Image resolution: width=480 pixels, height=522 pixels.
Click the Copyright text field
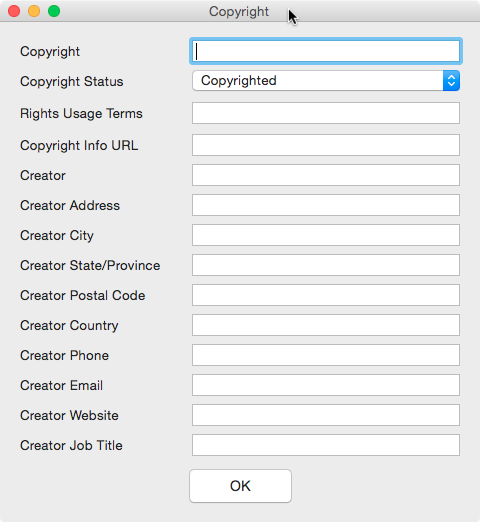[326, 51]
